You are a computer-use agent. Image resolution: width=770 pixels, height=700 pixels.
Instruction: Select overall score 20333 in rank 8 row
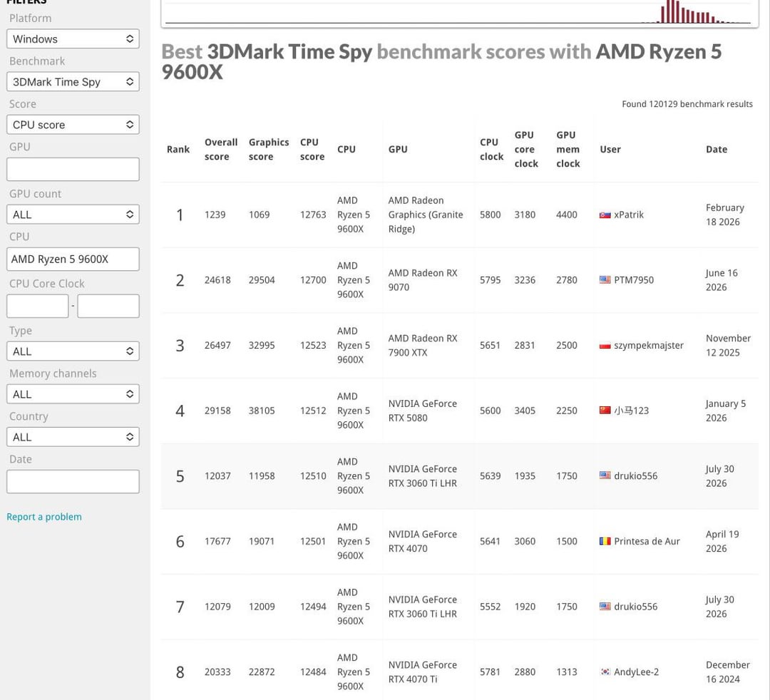point(217,671)
